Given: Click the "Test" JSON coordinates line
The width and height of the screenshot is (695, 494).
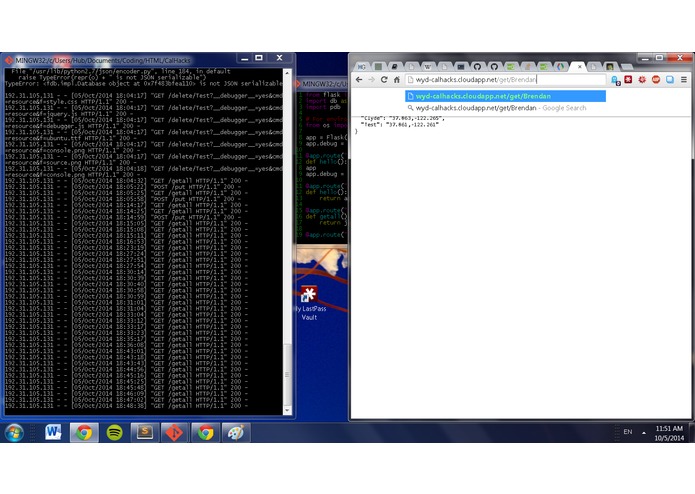Looking at the screenshot, I should pos(399,125).
